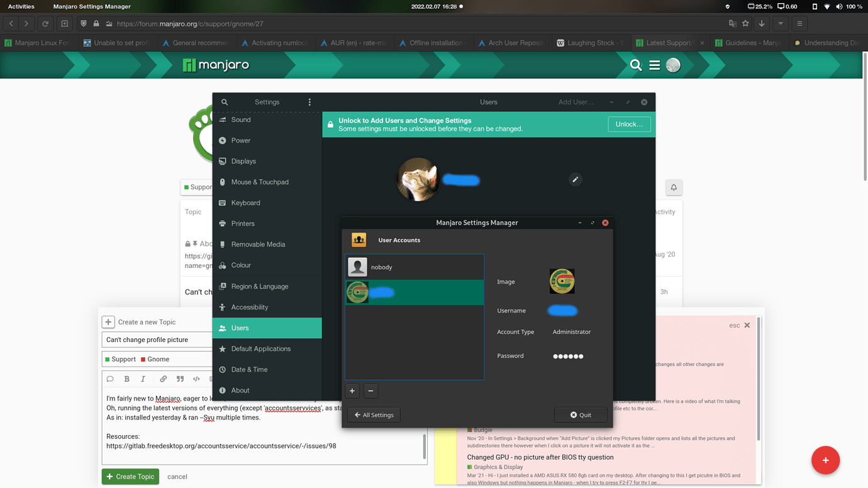Select Displays in Settings sidebar
The height and width of the screenshot is (488, 868).
pos(267,161)
